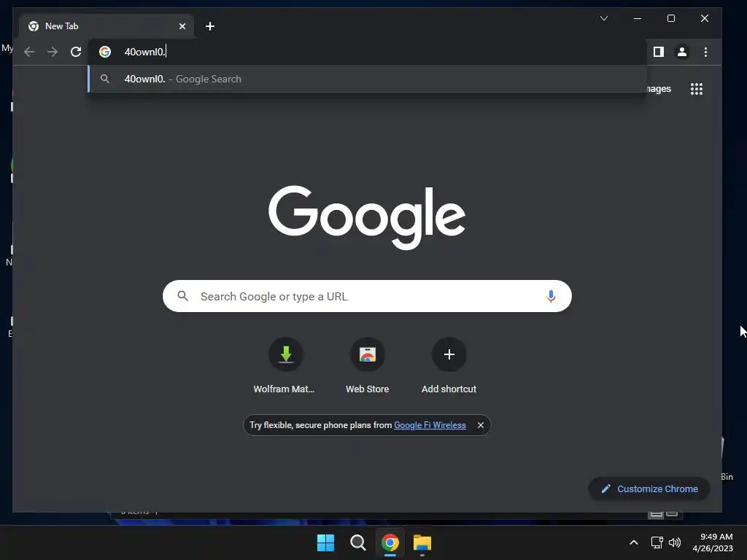Image resolution: width=747 pixels, height=560 pixels.
Task: Open the tab search dropdown chevron
Action: [x=604, y=18]
